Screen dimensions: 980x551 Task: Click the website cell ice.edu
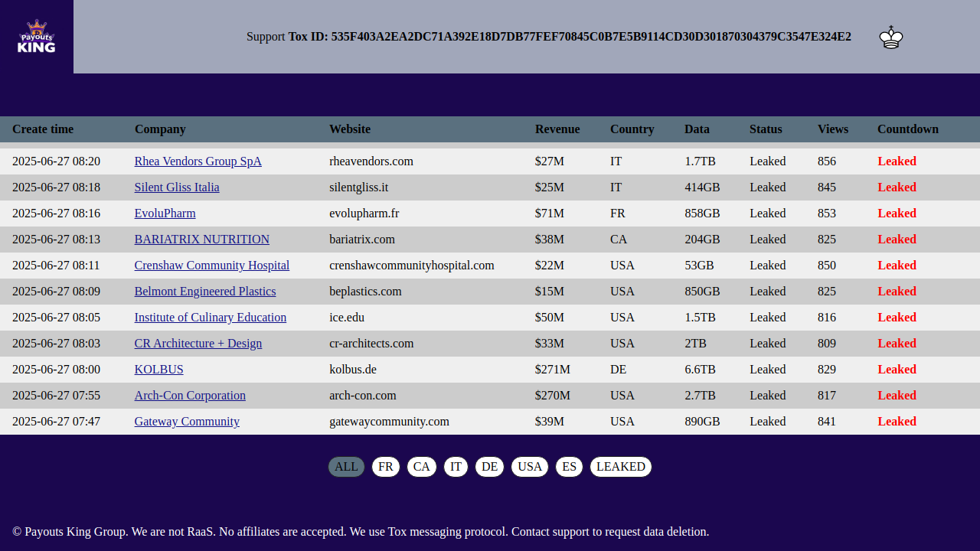pos(347,318)
